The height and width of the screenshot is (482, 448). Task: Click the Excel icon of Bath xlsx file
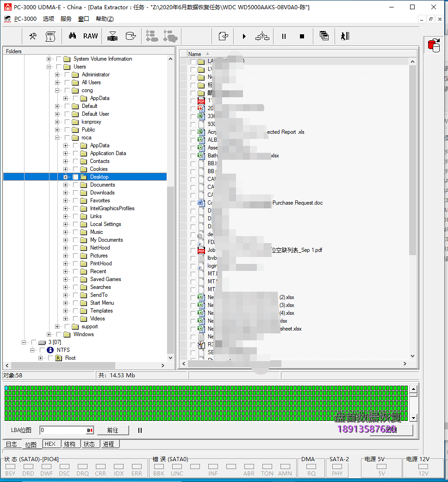tap(201, 156)
